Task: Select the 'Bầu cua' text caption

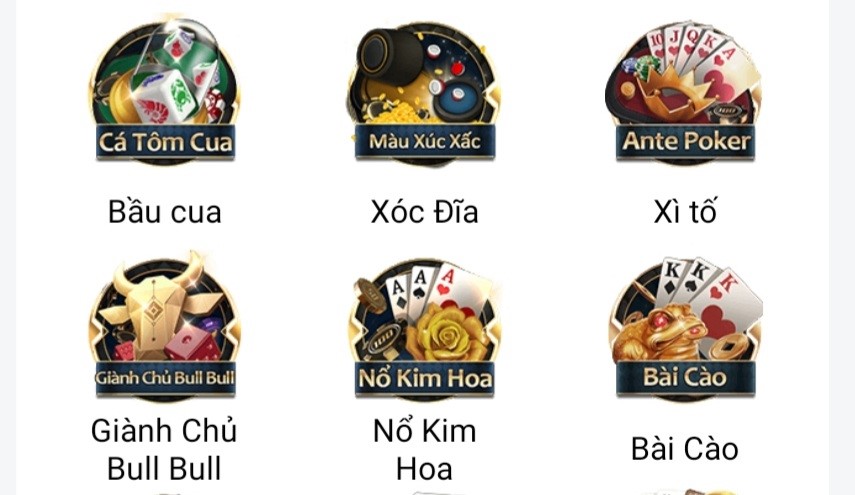Action: [165, 212]
